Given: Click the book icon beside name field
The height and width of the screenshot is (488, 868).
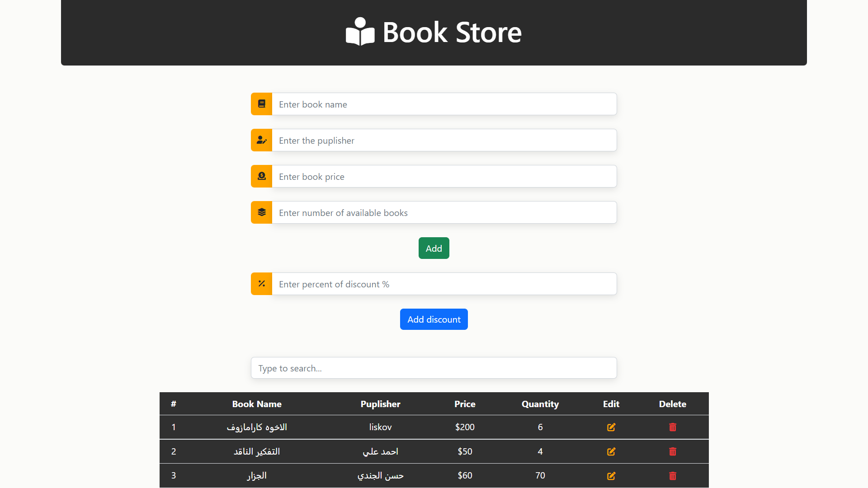Looking at the screenshot, I should point(261,104).
